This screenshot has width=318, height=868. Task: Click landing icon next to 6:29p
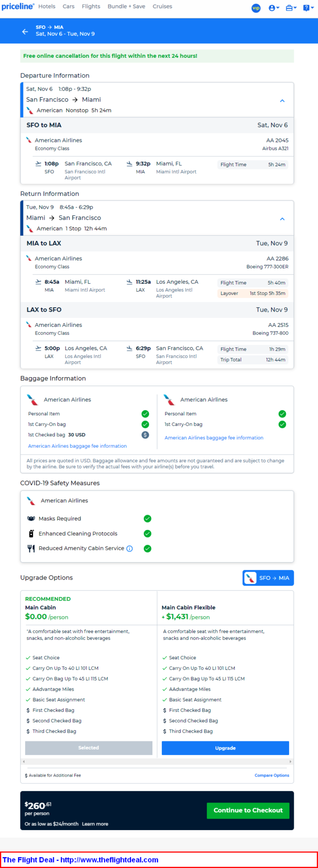129,348
